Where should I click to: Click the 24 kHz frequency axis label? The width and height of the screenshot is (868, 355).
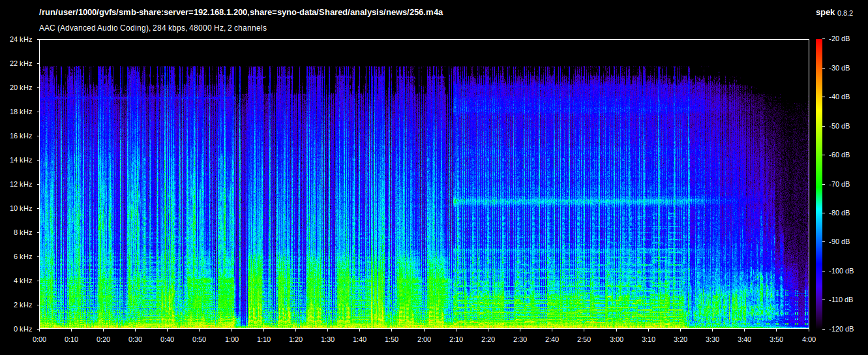(21, 40)
